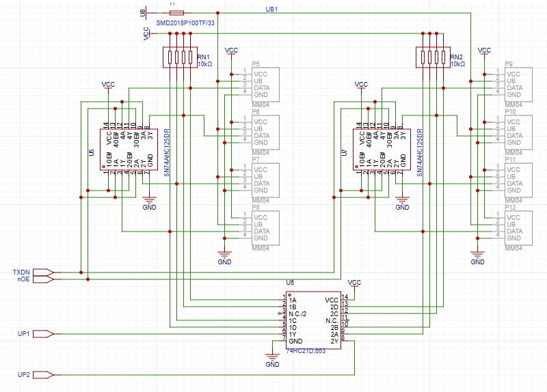Click the 10kΩ value text of RN1
The height and width of the screenshot is (392, 547).
tap(204, 64)
